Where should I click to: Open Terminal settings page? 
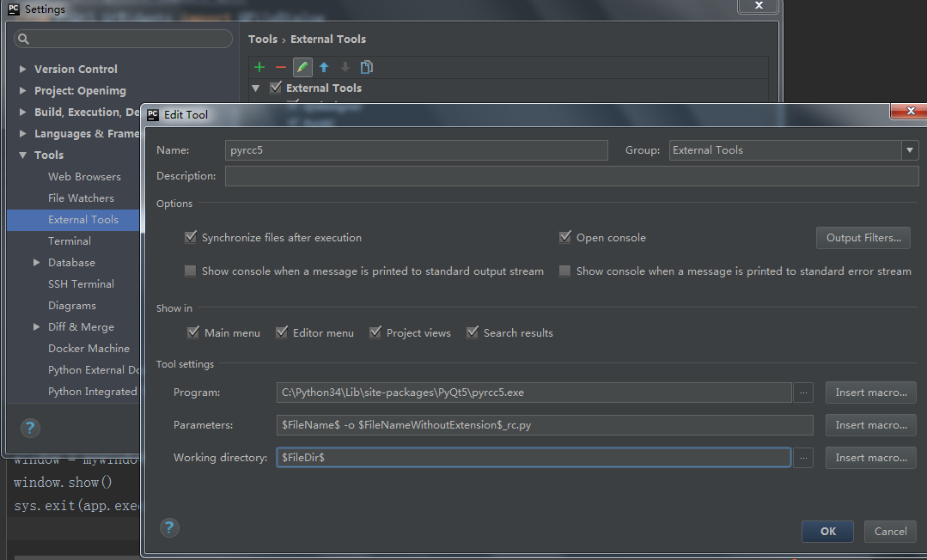70,241
